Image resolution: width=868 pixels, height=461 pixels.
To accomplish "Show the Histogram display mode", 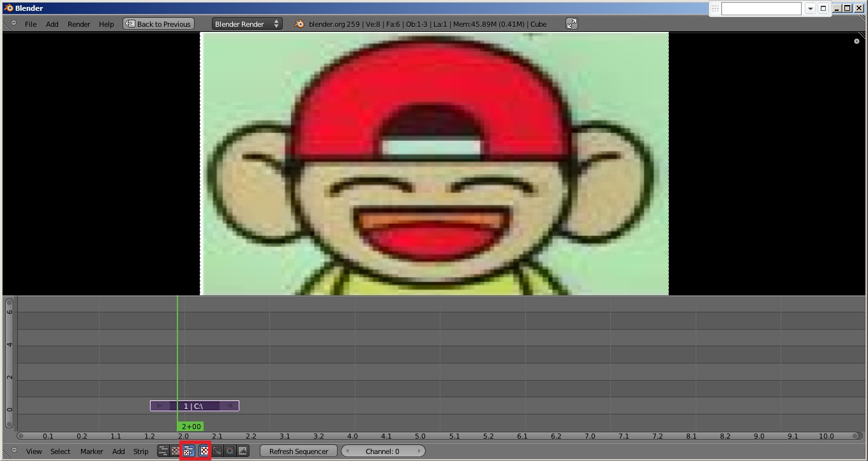I will tap(243, 451).
